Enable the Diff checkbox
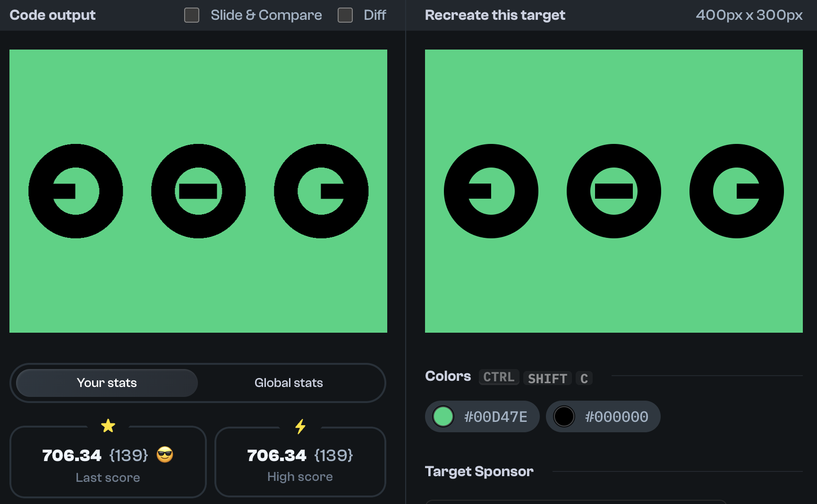 click(345, 15)
